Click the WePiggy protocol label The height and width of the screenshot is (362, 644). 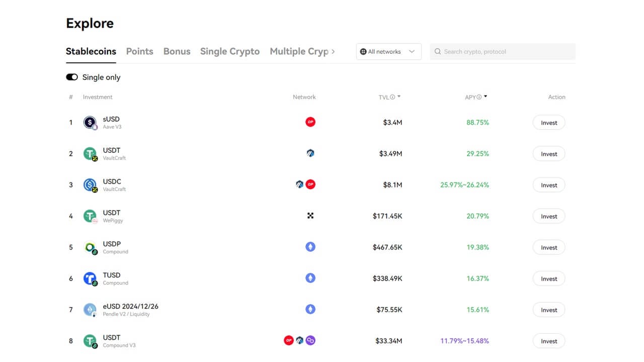tap(113, 221)
